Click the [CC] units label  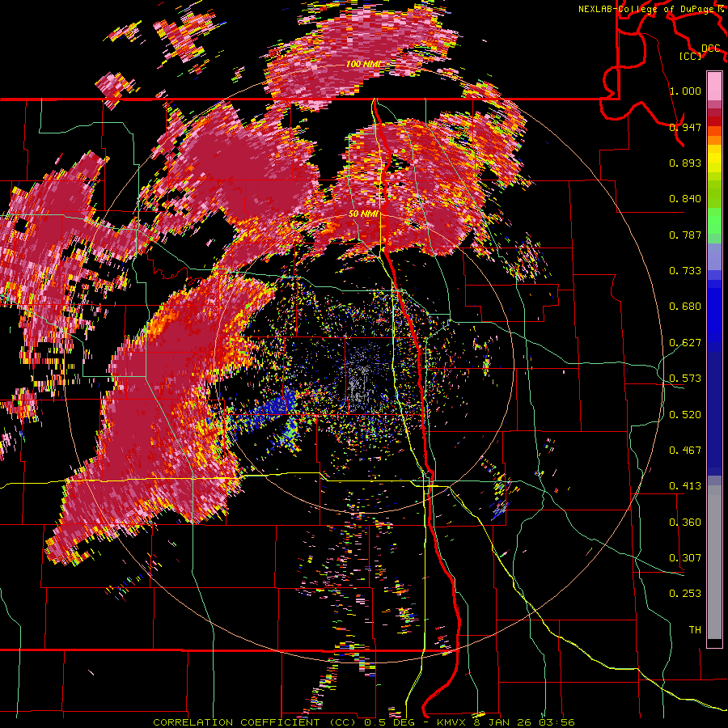[x=691, y=56]
